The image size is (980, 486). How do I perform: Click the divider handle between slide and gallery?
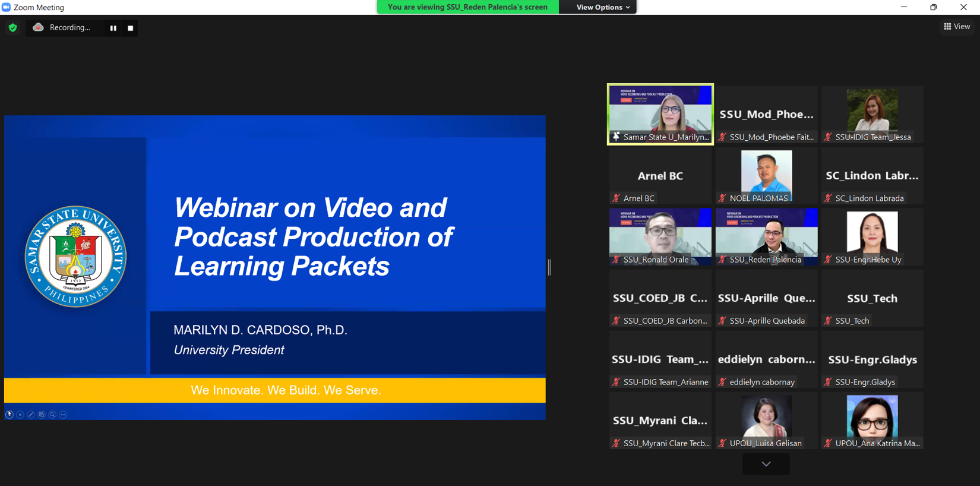pyautogui.click(x=549, y=267)
